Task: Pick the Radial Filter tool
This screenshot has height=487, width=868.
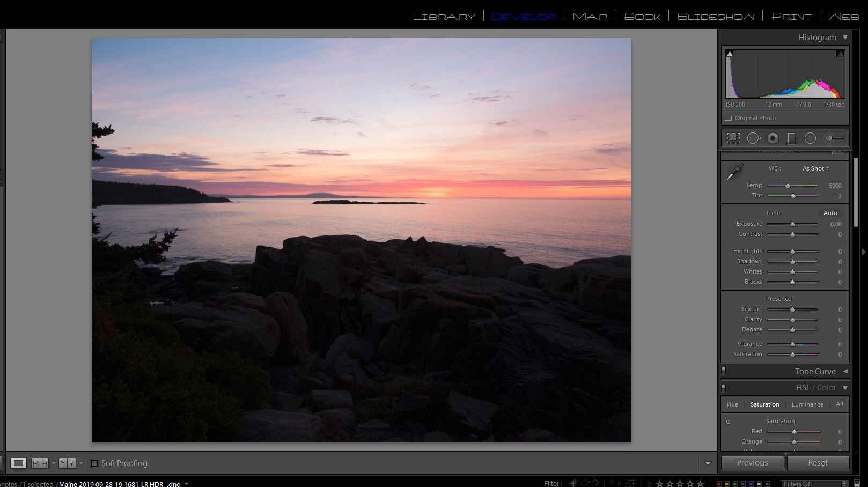Action: click(810, 138)
